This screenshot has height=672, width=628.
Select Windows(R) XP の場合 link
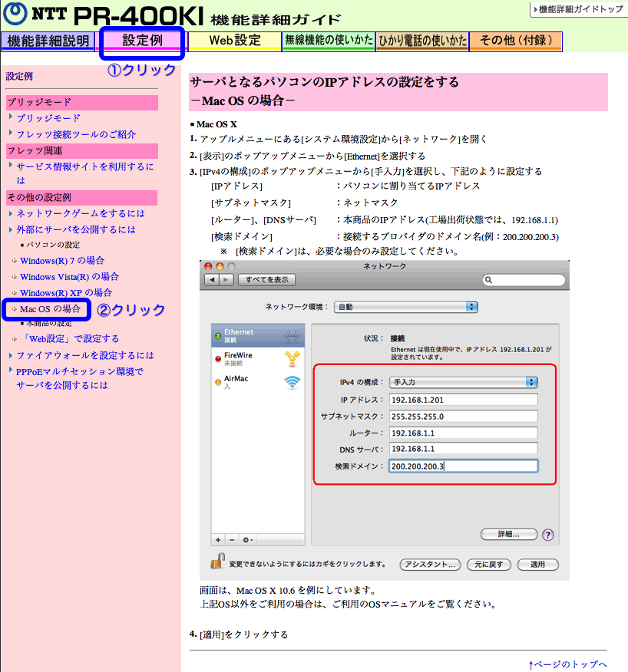65,293
